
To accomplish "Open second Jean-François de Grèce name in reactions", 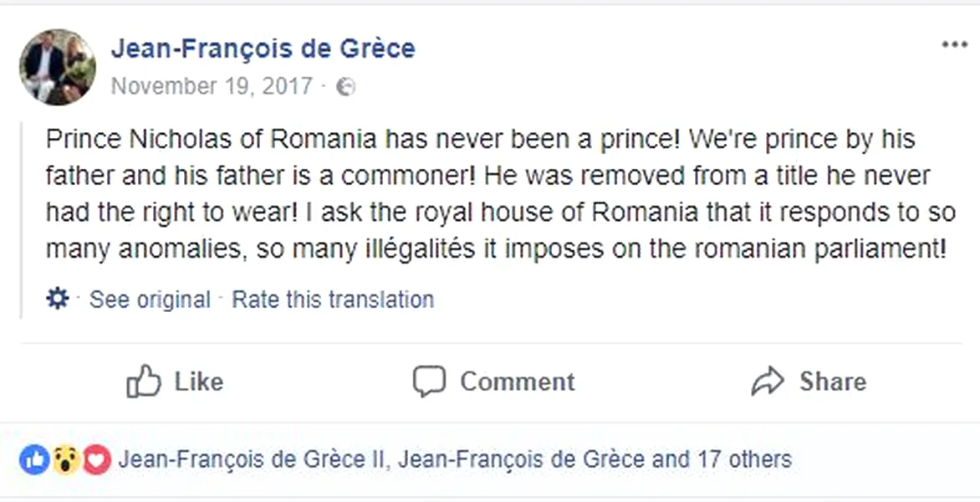I will coord(521,459).
